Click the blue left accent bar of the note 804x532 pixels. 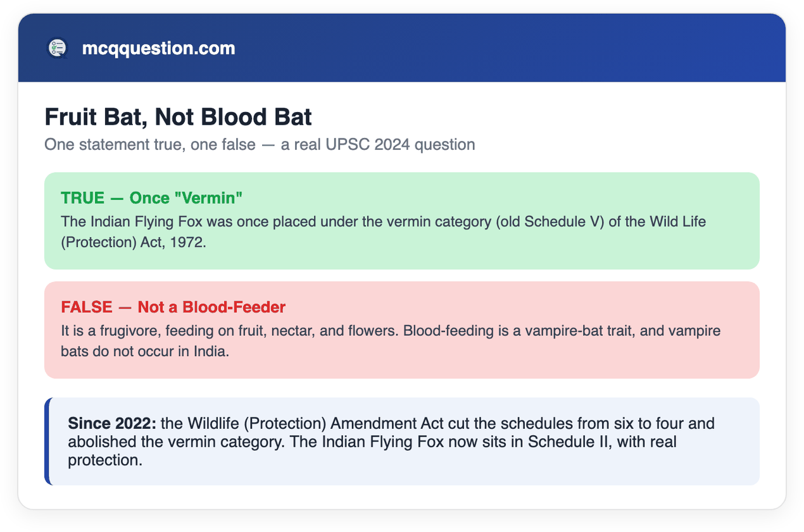pos(47,442)
